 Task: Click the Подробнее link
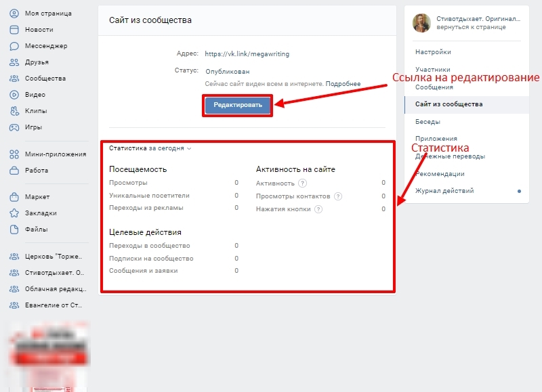pyautogui.click(x=343, y=84)
